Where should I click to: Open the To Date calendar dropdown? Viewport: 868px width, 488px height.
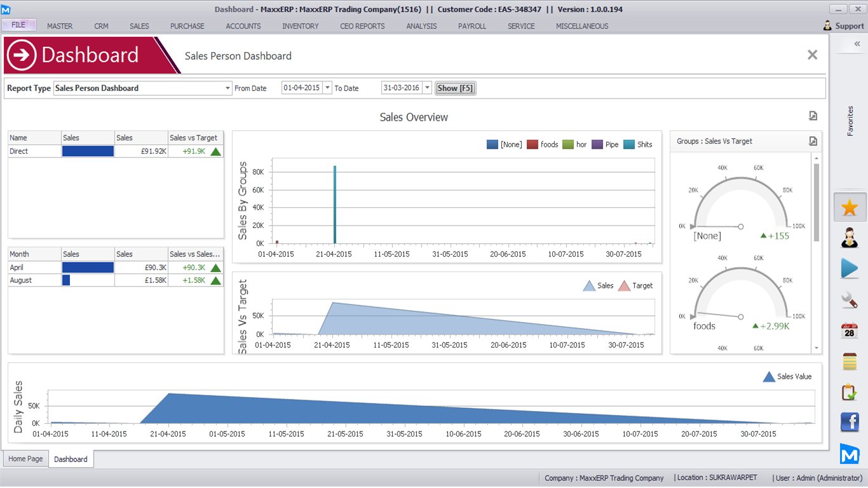pyautogui.click(x=427, y=88)
